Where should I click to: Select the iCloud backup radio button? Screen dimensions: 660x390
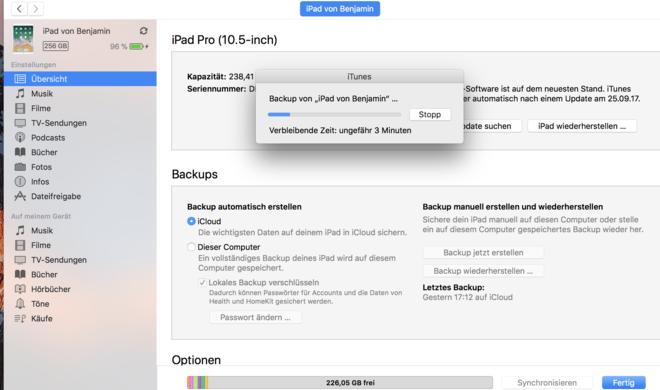pyautogui.click(x=192, y=221)
